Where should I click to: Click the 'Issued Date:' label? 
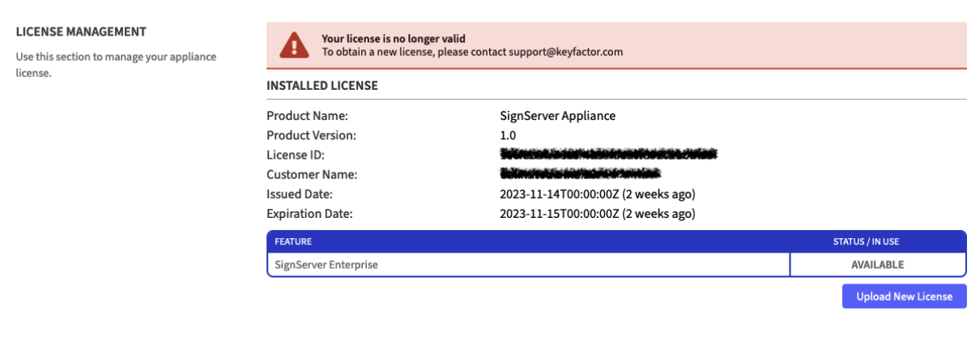point(300,194)
